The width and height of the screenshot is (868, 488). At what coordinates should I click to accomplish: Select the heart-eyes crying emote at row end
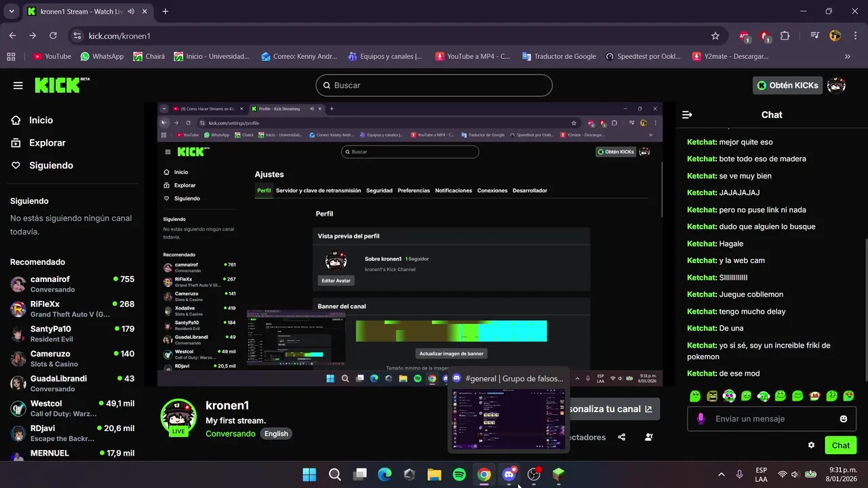coord(848,396)
